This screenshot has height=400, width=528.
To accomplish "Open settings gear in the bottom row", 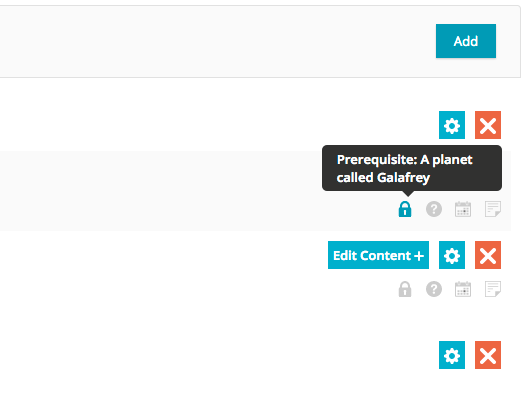I will (452, 355).
